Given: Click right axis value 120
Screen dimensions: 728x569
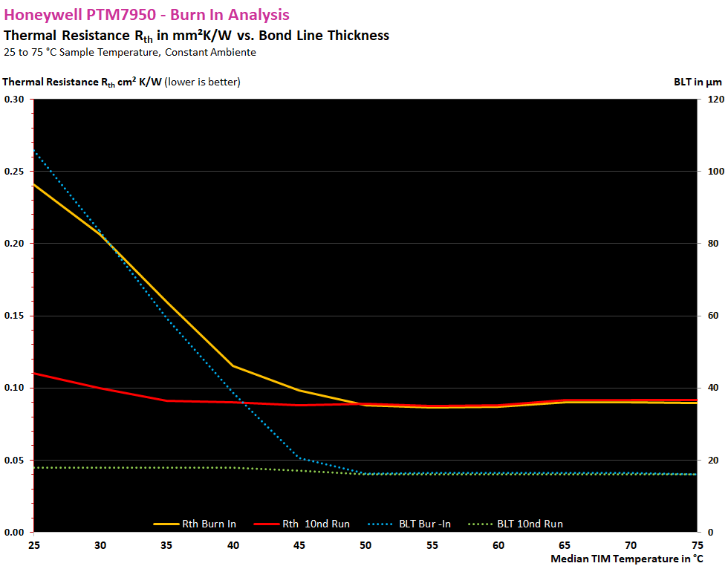Looking at the screenshot, I should pyautogui.click(x=716, y=100).
